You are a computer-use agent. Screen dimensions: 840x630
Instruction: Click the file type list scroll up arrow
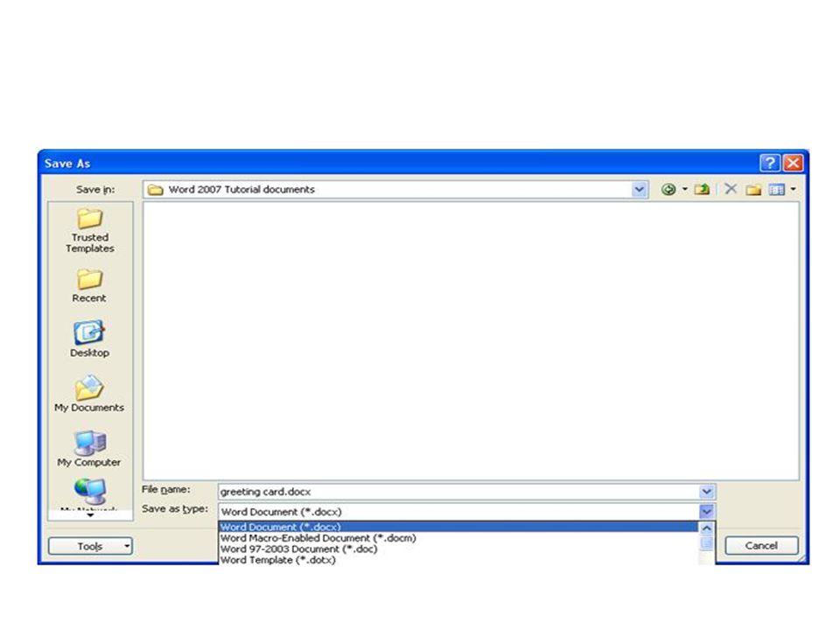click(x=707, y=528)
